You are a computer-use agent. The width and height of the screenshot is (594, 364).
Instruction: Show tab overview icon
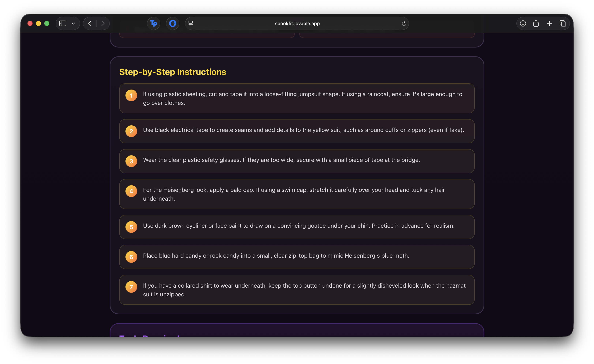(563, 23)
